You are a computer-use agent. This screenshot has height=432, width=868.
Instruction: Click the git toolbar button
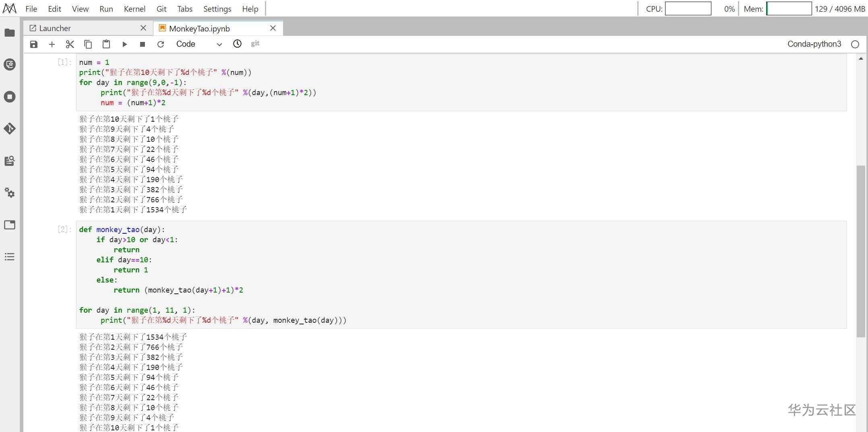tap(255, 44)
